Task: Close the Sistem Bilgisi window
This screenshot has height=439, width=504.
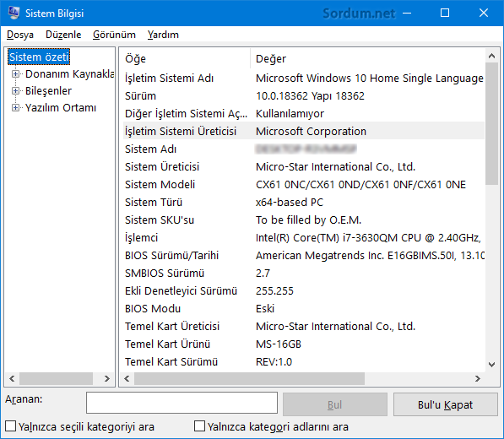Action: point(484,13)
